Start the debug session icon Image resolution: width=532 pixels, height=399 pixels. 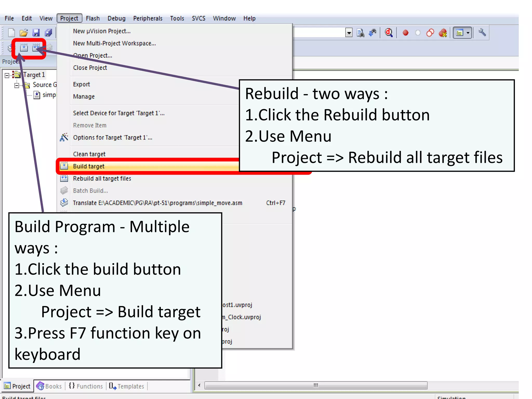[389, 33]
